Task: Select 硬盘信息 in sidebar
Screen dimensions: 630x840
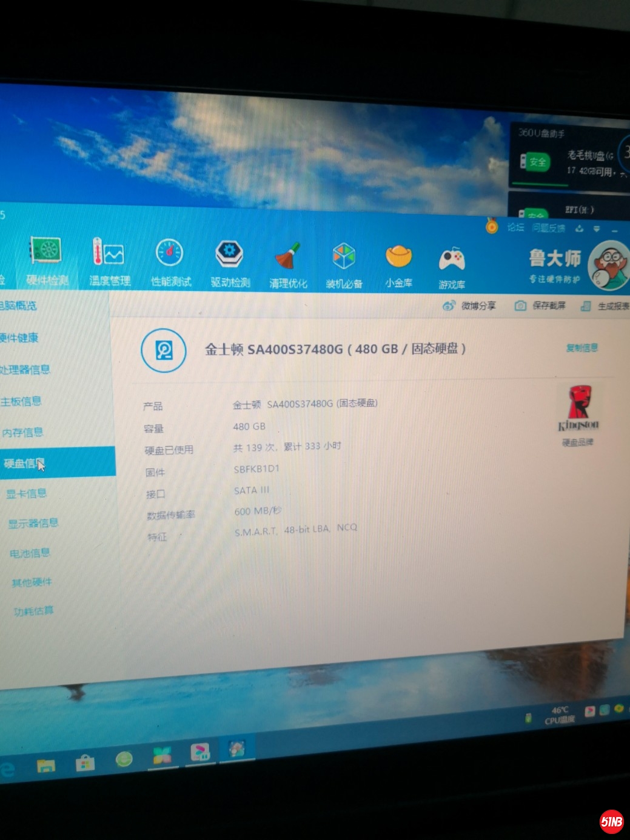Action: pos(58,463)
